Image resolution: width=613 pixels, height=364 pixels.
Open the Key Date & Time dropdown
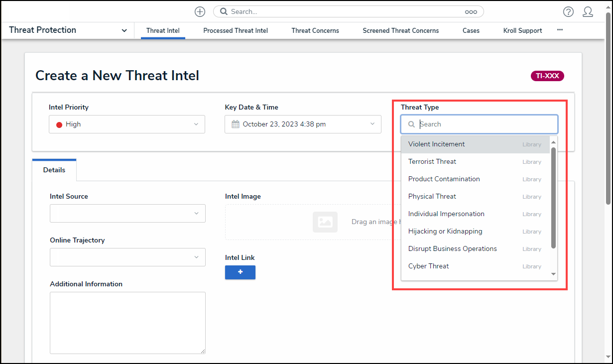click(x=303, y=124)
